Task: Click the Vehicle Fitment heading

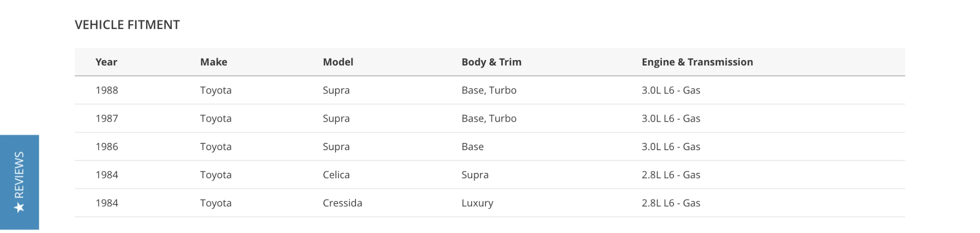Action: click(127, 25)
